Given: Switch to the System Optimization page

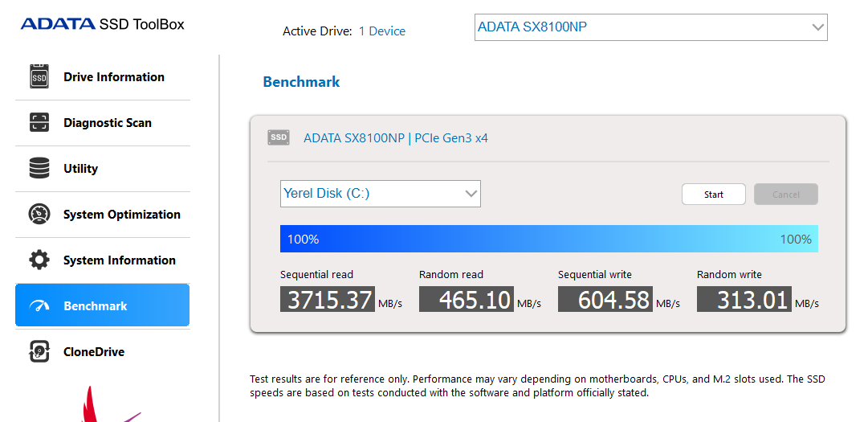Looking at the screenshot, I should [x=103, y=215].
